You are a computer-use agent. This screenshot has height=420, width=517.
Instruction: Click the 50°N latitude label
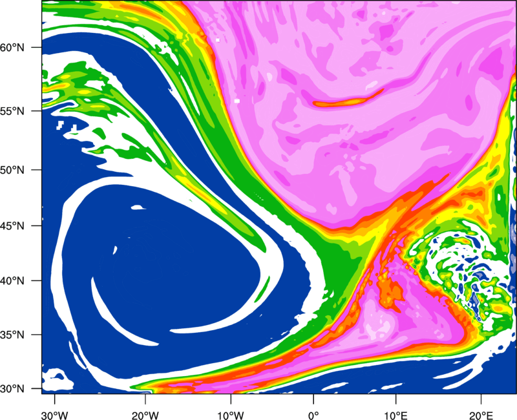point(12,170)
